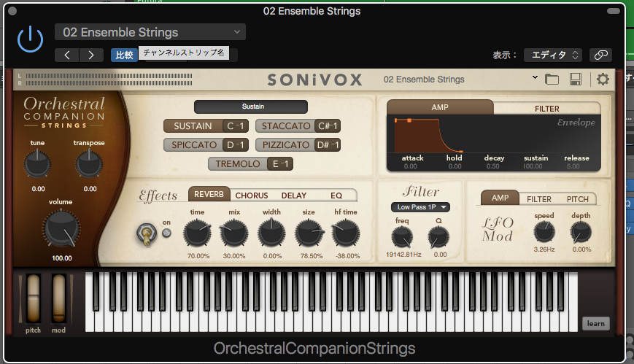Open the エディタ view dropdown
This screenshot has width=634, height=364.
[x=553, y=55]
